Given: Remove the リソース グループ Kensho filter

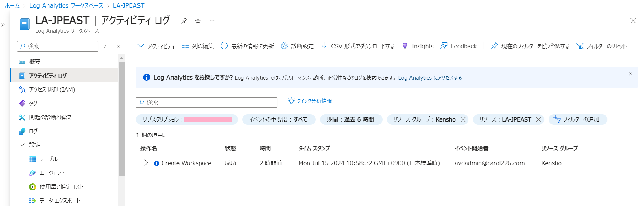Looking at the screenshot, I should 463,119.
